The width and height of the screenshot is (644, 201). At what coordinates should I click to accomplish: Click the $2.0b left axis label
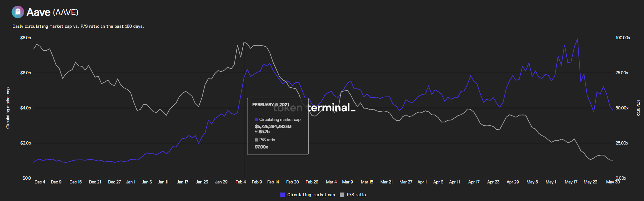pos(25,143)
